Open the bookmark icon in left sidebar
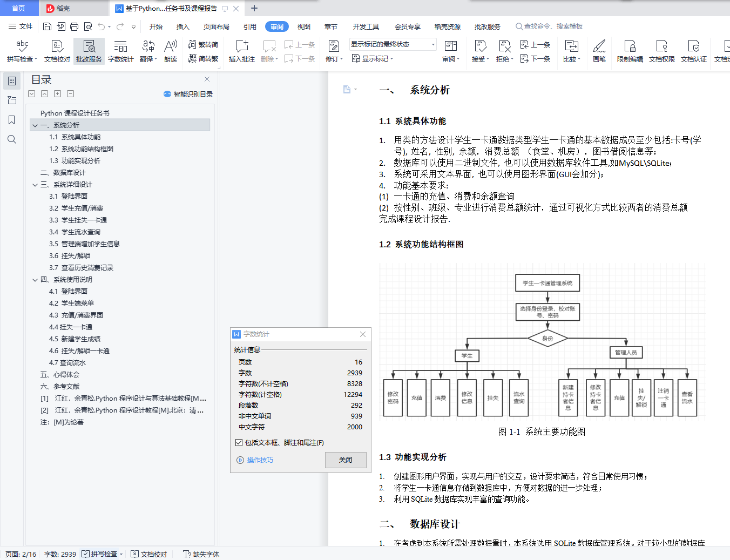 pos(12,120)
